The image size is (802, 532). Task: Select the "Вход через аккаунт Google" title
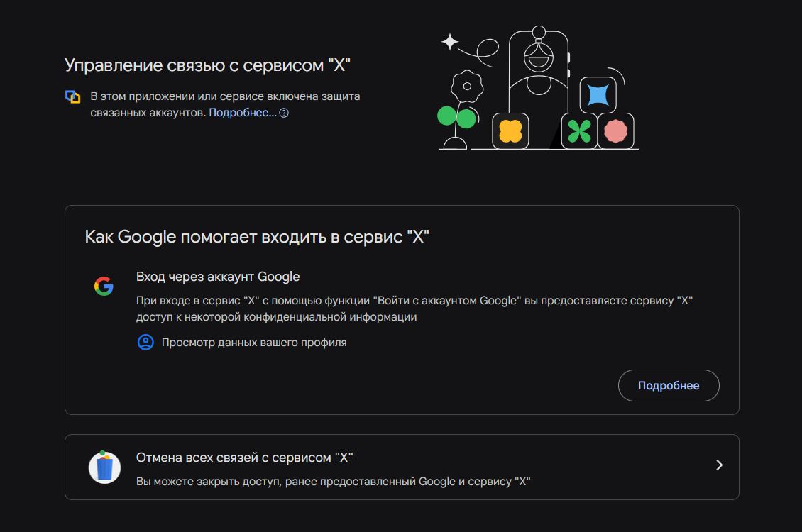[x=218, y=277]
